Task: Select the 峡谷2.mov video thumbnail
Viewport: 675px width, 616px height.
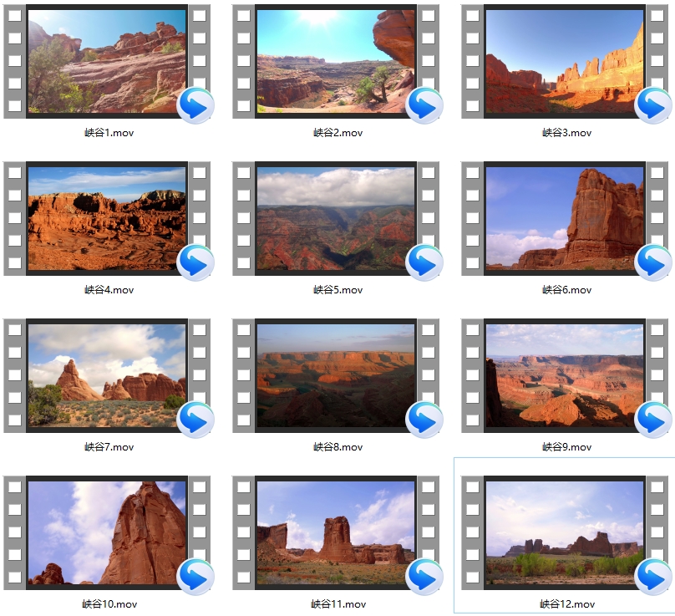Action: tap(336, 62)
